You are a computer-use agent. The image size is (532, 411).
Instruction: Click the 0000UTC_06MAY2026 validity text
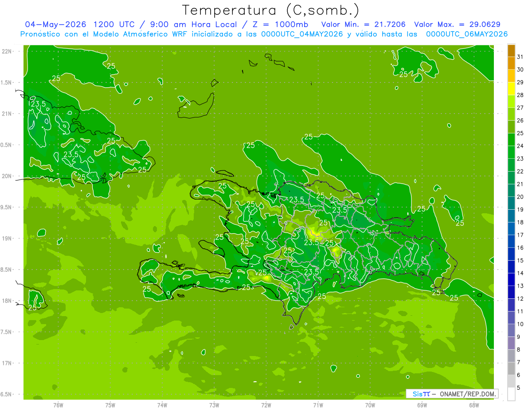click(x=467, y=34)
